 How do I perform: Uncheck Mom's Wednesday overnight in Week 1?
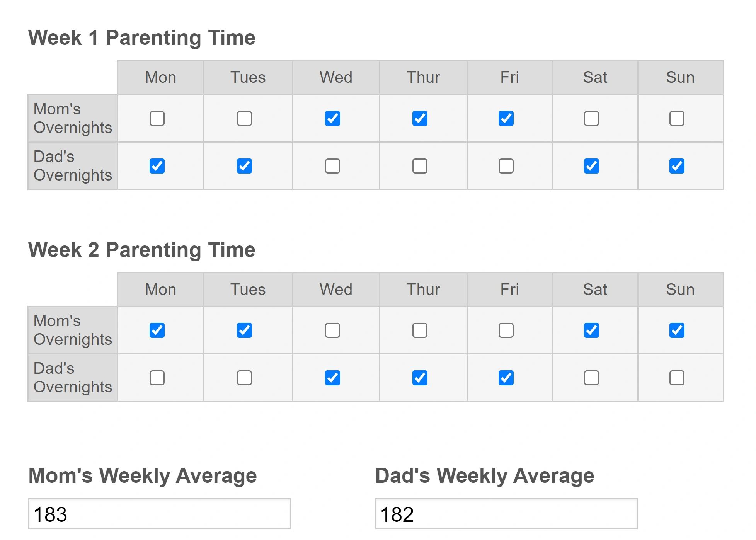tap(332, 119)
